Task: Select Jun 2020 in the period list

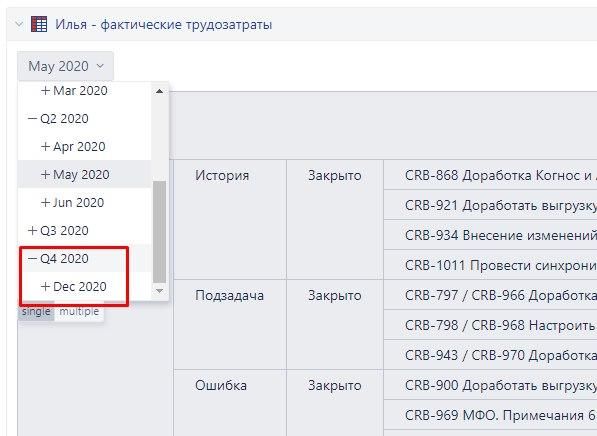Action: [x=78, y=203]
